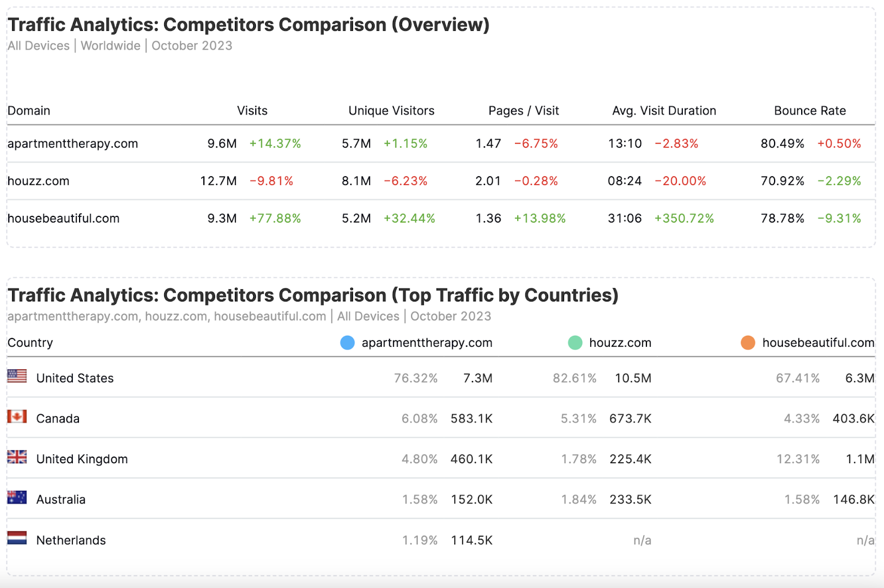Click the +14.37% visits change
Screen dimensions: 884x588
[275, 144]
